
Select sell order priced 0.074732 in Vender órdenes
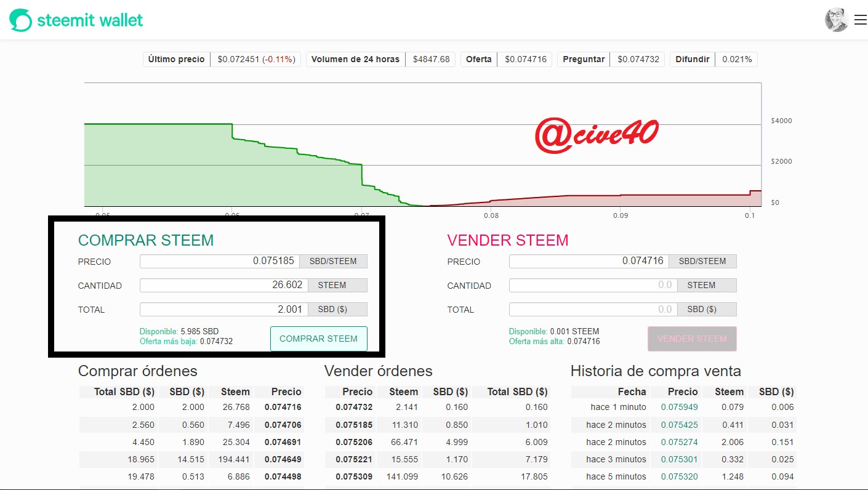pos(437,407)
